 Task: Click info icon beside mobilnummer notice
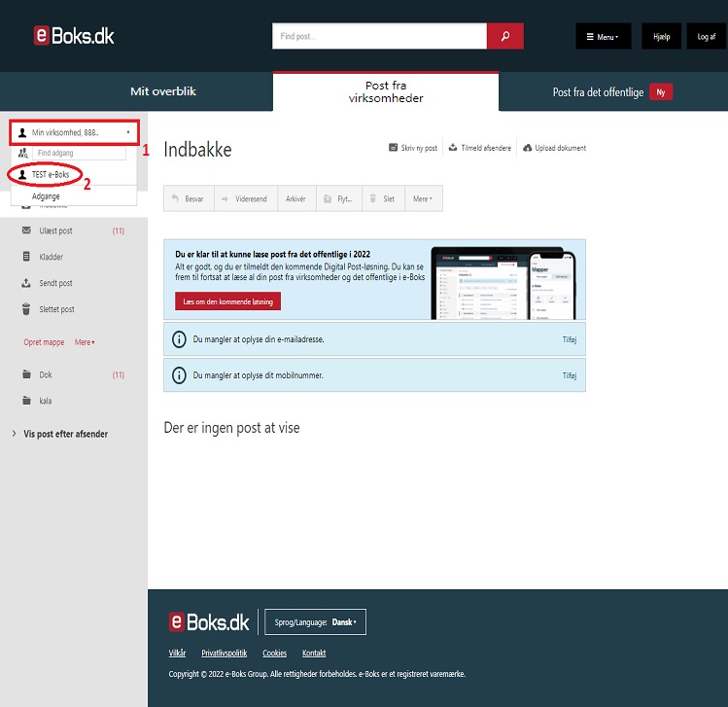click(x=179, y=375)
